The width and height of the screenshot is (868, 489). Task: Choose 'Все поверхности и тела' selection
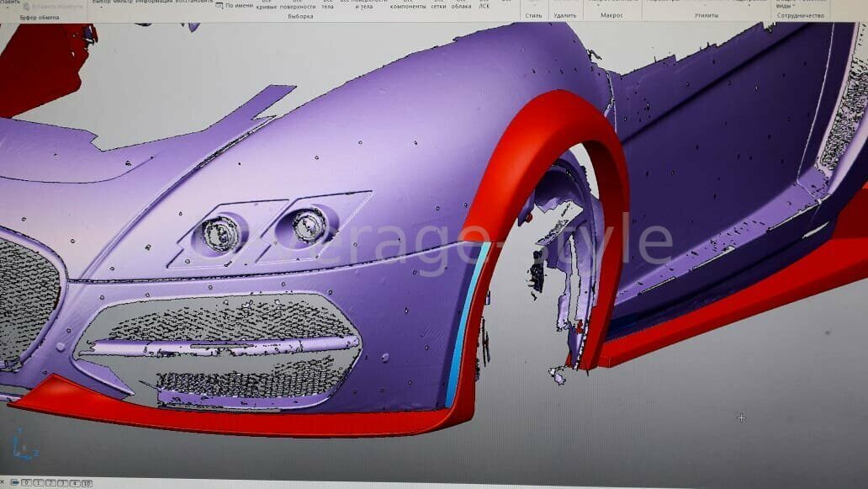[363, 5]
